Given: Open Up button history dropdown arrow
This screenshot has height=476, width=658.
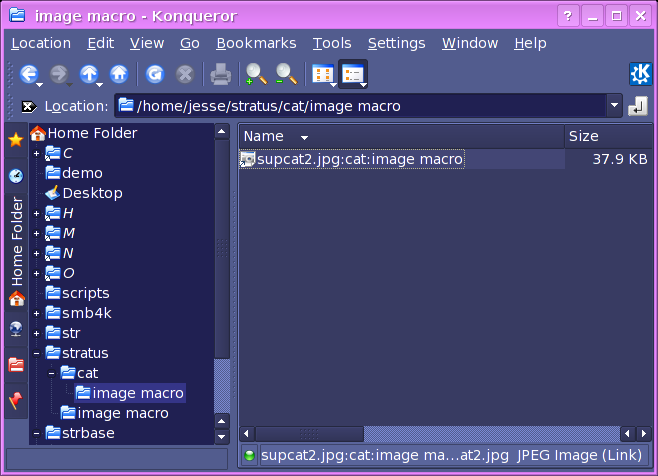Looking at the screenshot, I should pos(100,85).
